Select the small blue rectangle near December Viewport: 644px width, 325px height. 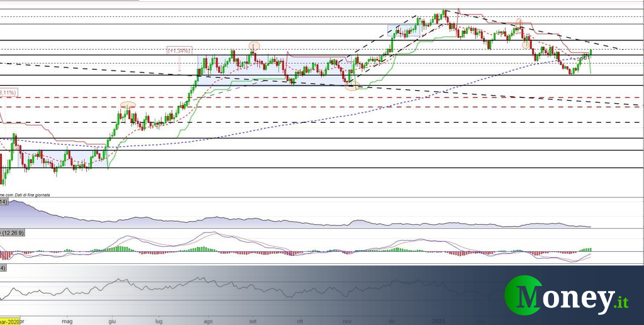403,31
